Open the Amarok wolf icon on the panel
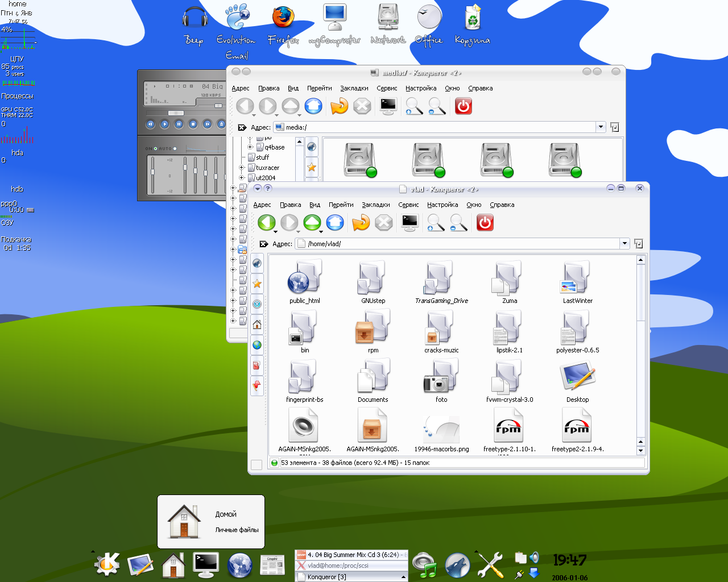 [x=457, y=564]
